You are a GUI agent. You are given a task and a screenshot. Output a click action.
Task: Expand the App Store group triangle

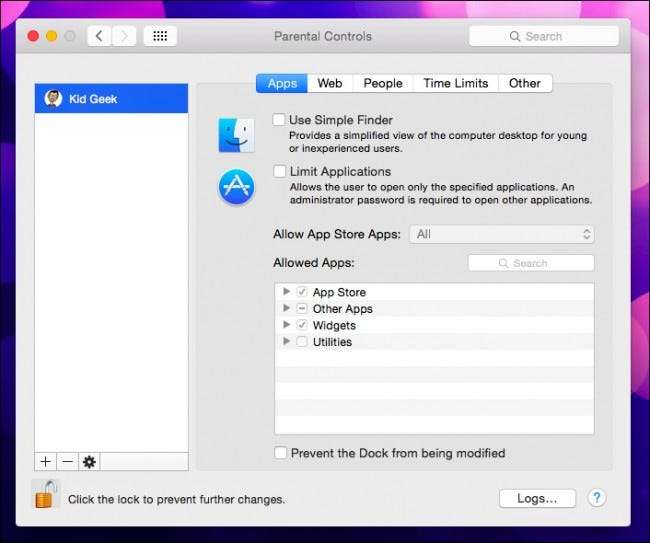[286, 291]
